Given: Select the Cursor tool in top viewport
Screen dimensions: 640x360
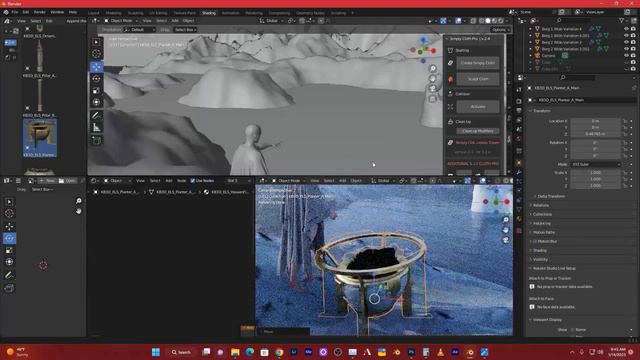Looking at the screenshot, I should point(96,53).
